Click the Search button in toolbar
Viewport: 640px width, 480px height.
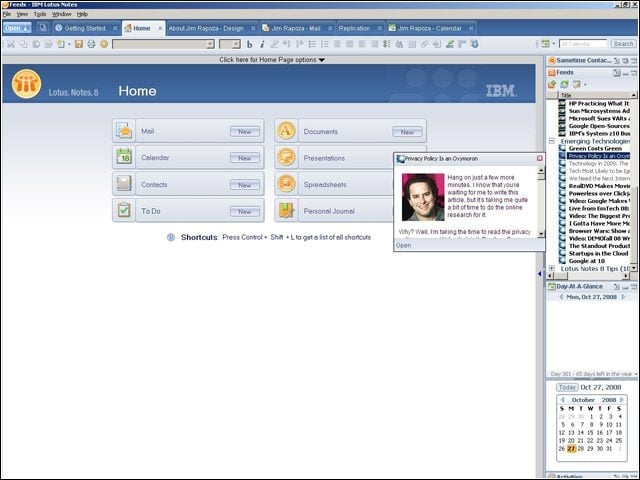(623, 44)
